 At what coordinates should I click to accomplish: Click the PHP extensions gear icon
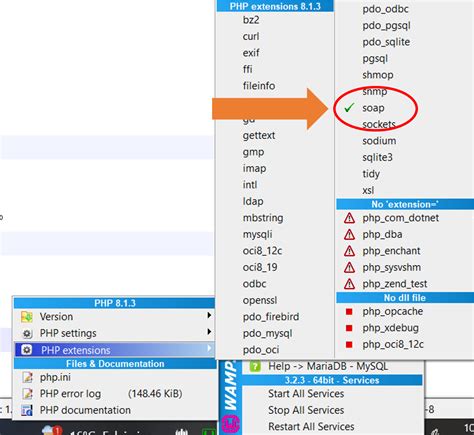(x=27, y=350)
